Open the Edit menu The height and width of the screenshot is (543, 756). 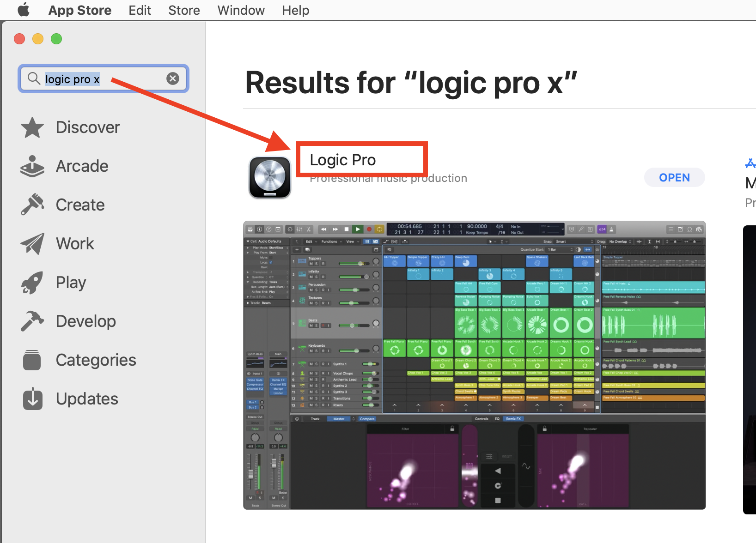140,10
